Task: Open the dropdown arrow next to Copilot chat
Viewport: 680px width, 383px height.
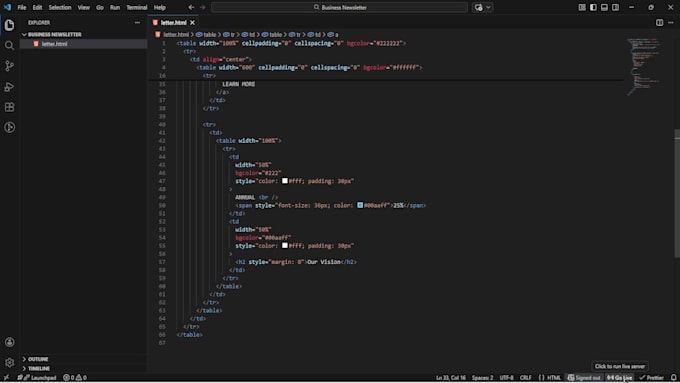Action: pos(488,7)
